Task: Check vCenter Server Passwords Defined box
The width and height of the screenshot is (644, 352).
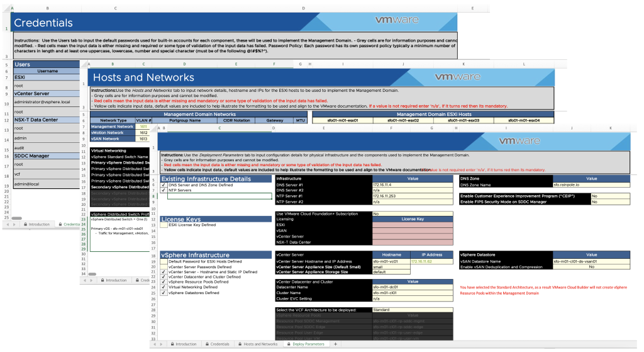Action: click(x=164, y=267)
